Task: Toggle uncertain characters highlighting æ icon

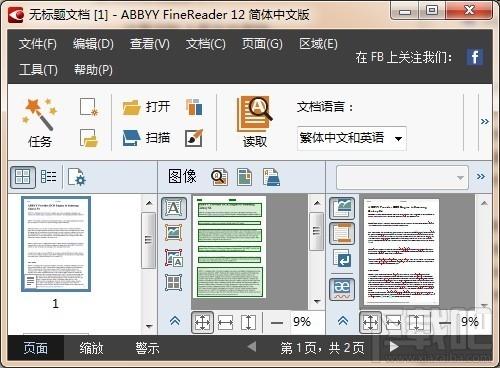Action: pos(342,289)
